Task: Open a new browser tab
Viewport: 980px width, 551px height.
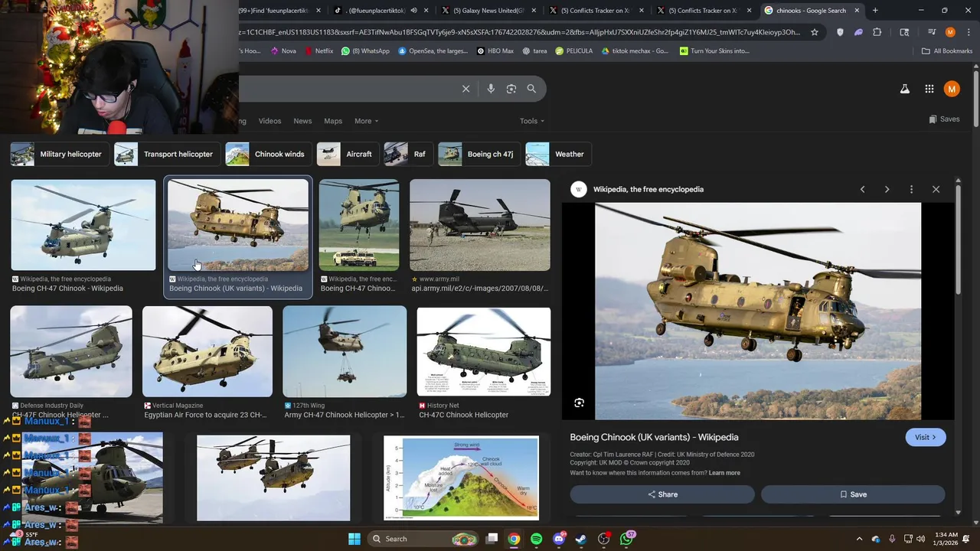Action: [875, 11]
